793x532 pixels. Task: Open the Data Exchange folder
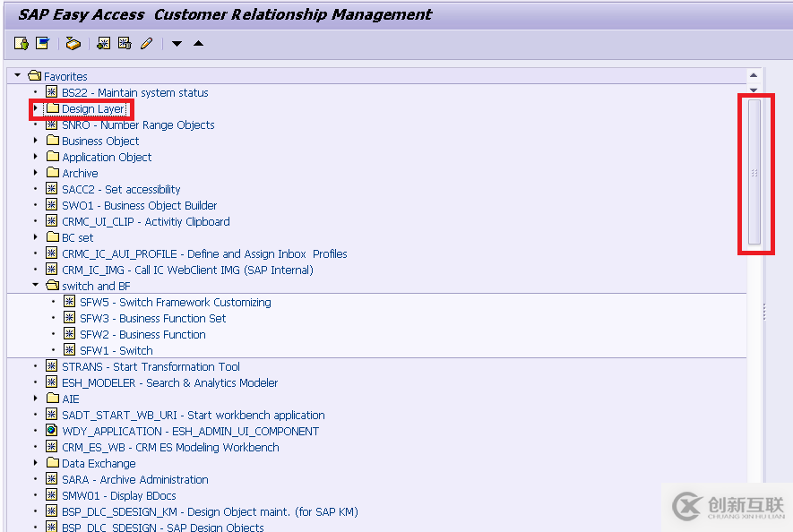pyautogui.click(x=97, y=463)
